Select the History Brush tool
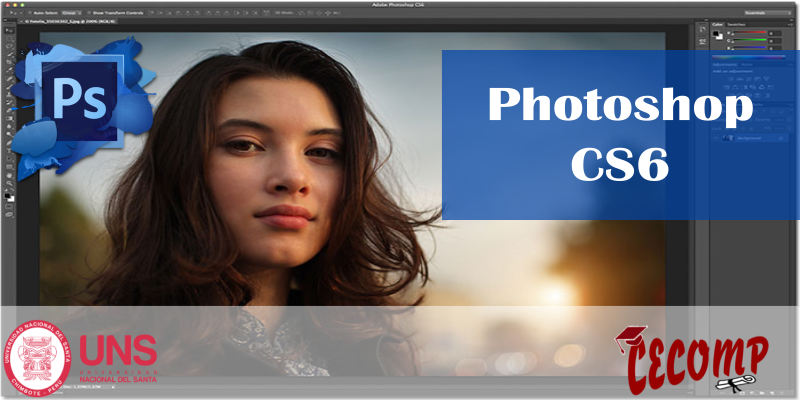 click(x=9, y=103)
